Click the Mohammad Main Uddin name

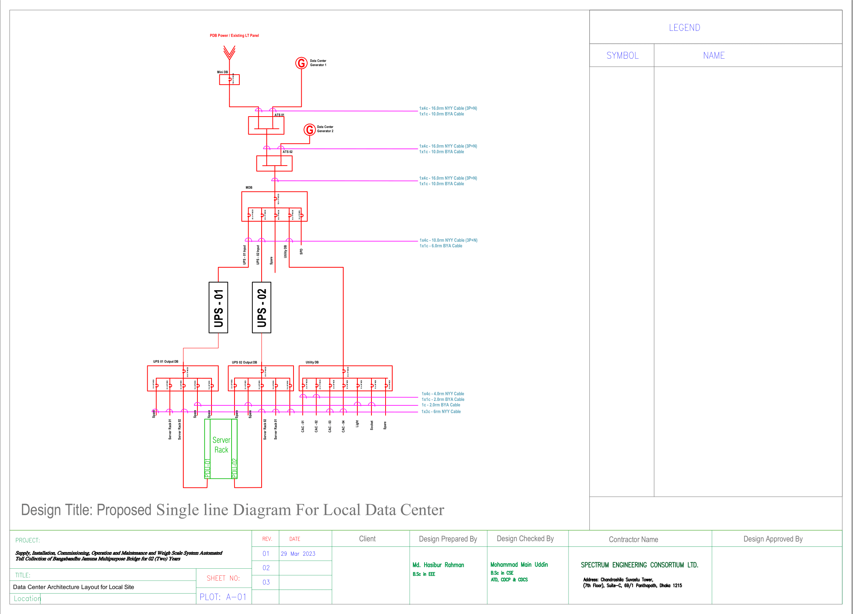[x=520, y=565]
